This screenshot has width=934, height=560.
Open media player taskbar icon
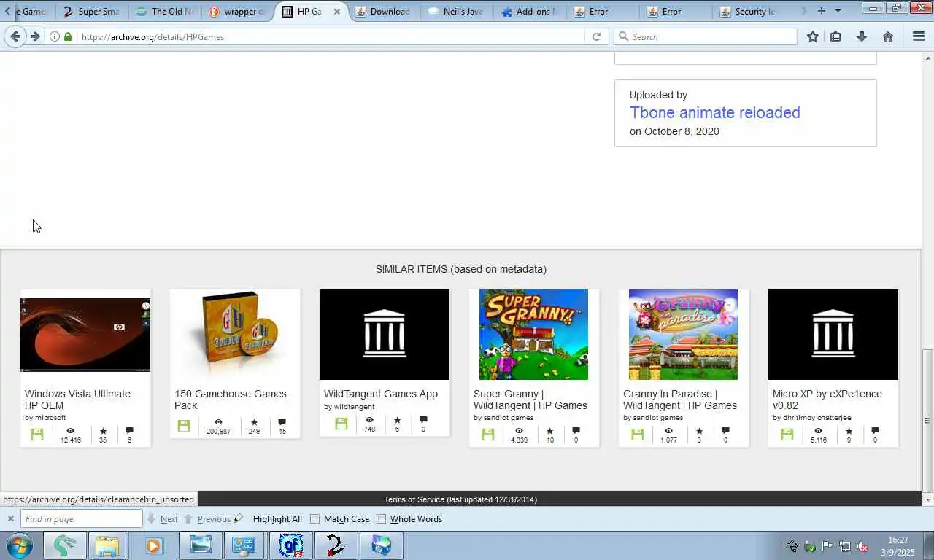click(154, 545)
